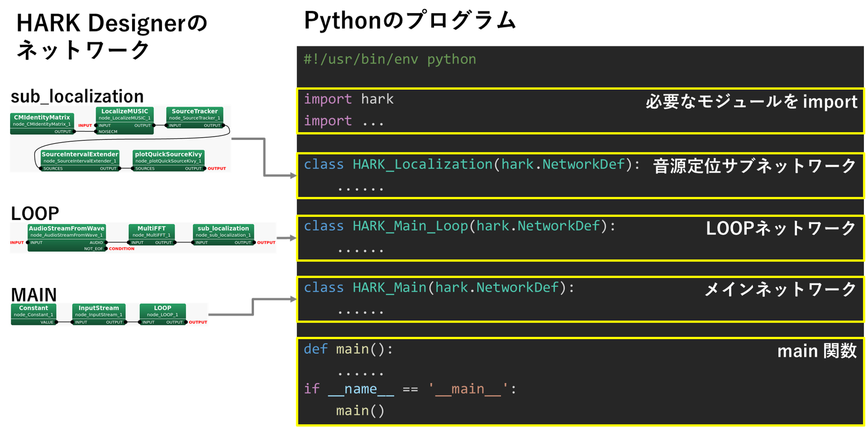The image size is (868, 428).
Task: Click the 'import hark' code line
Action: point(349,99)
